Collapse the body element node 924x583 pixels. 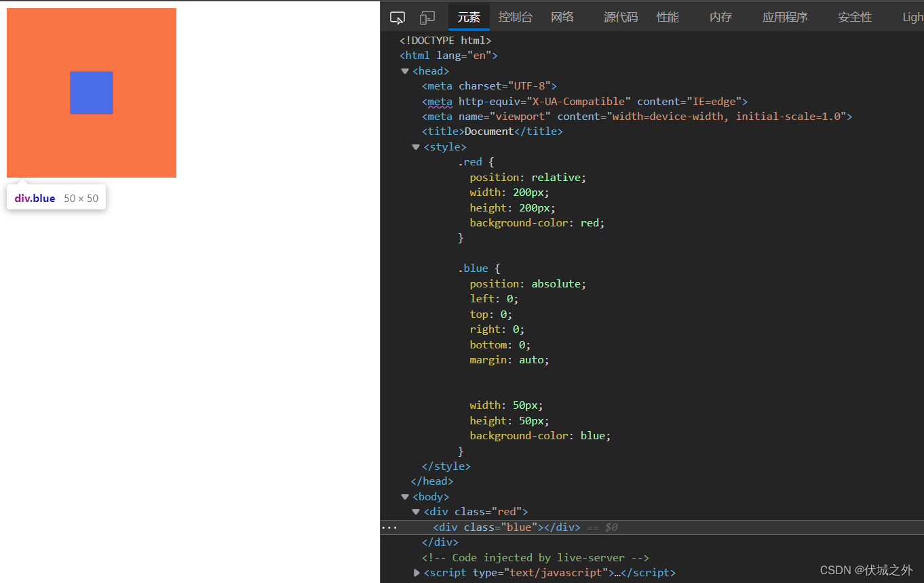405,497
